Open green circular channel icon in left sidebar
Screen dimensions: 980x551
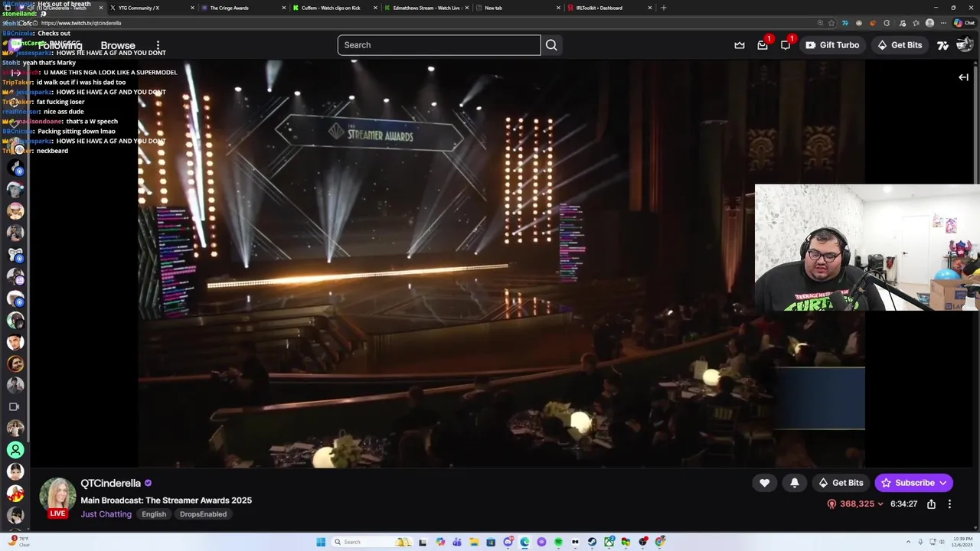(15, 450)
